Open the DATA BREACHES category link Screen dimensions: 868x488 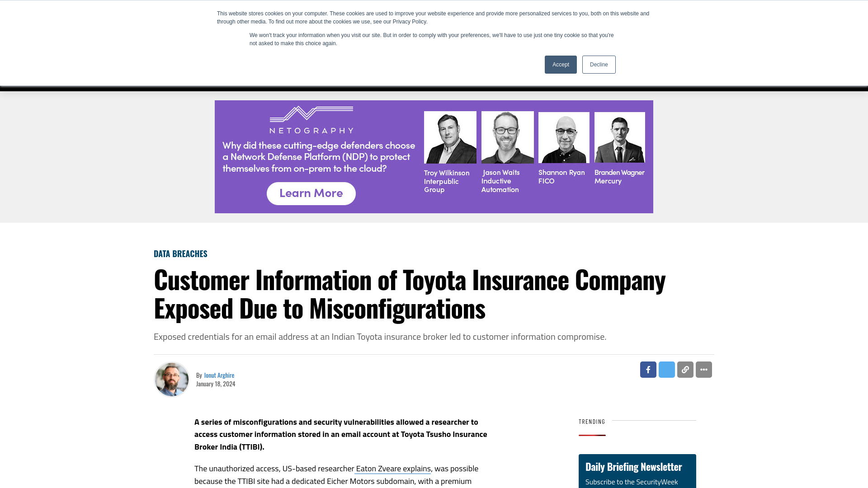[x=181, y=253]
